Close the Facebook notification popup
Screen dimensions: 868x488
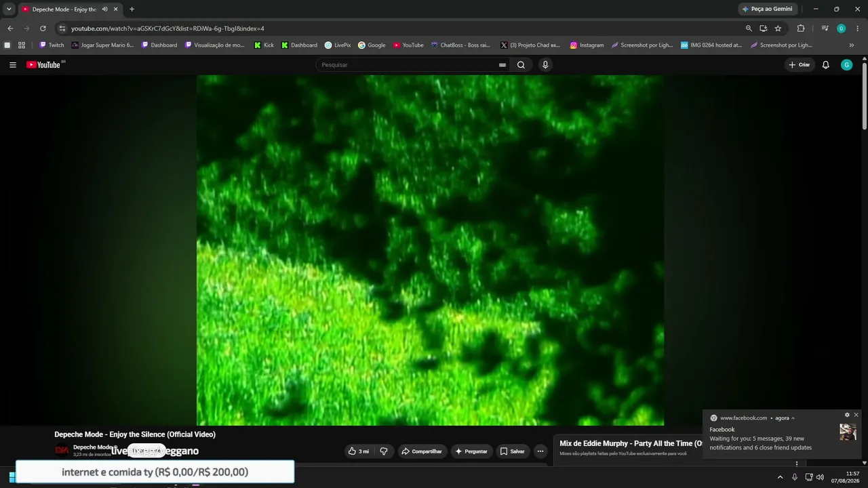(x=856, y=415)
